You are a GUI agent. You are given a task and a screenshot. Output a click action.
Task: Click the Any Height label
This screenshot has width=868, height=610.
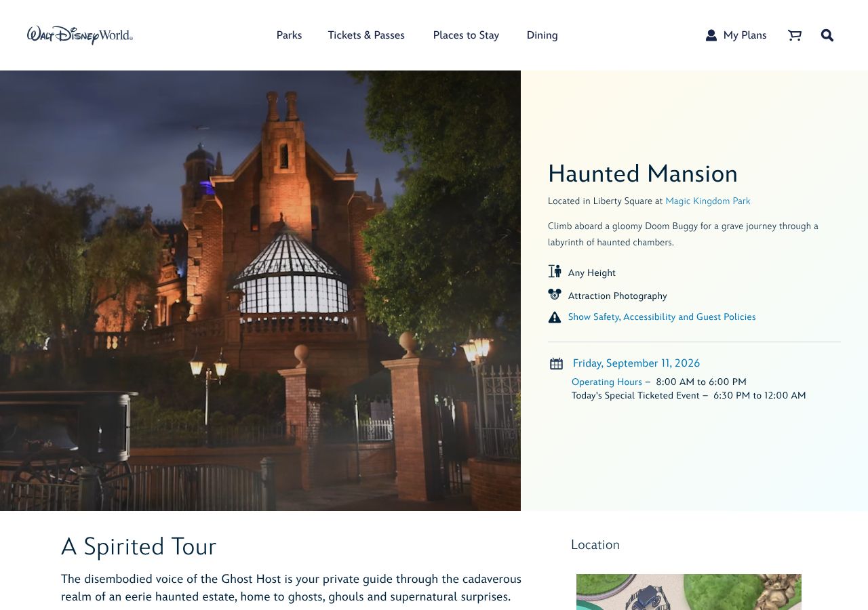(592, 273)
